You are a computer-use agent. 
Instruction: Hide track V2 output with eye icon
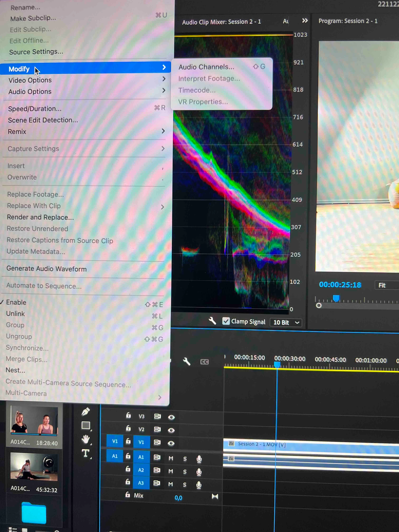tap(171, 430)
